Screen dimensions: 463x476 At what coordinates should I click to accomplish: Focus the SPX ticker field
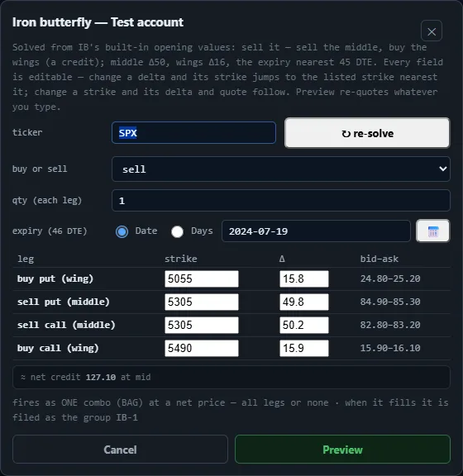coord(193,133)
